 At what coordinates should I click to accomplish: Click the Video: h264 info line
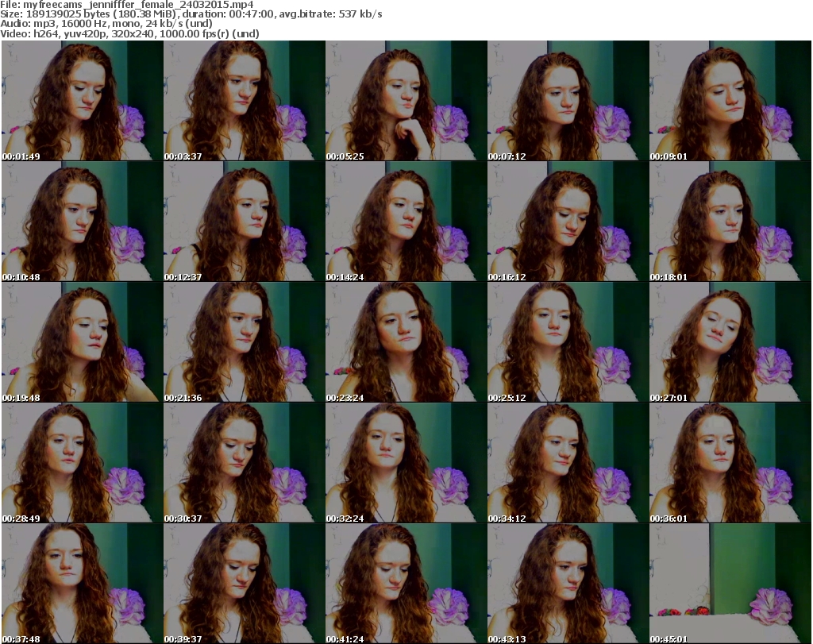point(129,33)
